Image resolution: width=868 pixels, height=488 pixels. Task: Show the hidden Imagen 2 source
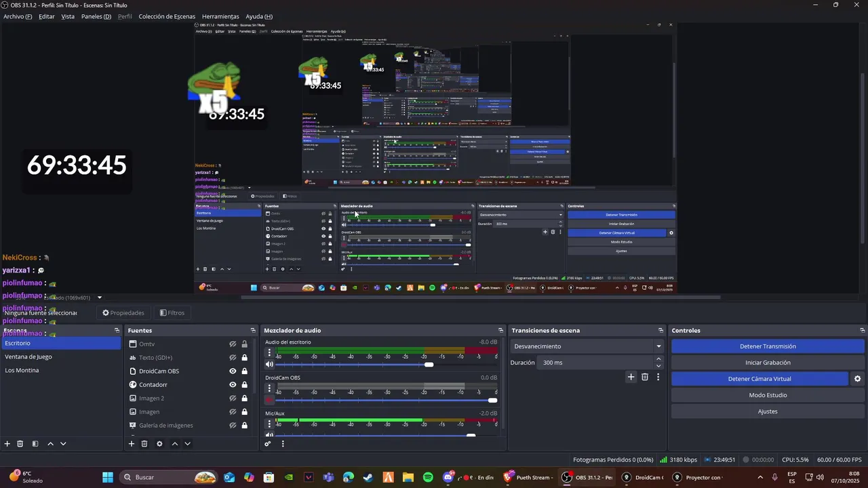(233, 399)
